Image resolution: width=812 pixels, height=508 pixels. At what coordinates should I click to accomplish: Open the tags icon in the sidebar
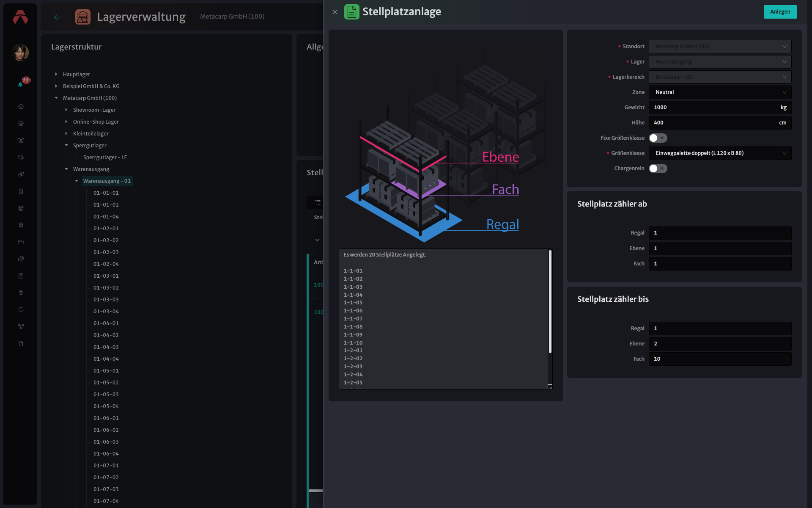click(x=21, y=157)
